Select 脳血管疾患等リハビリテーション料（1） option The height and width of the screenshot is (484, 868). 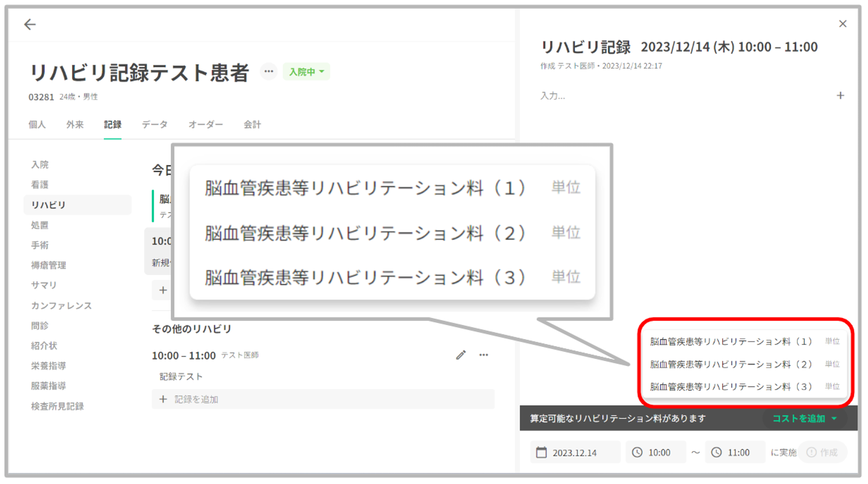(731, 342)
